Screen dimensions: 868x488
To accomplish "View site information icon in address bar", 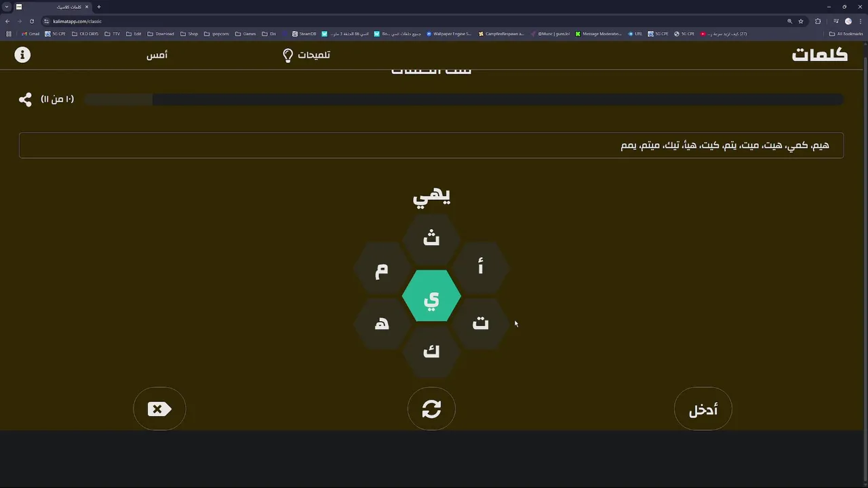I will pos(47,21).
